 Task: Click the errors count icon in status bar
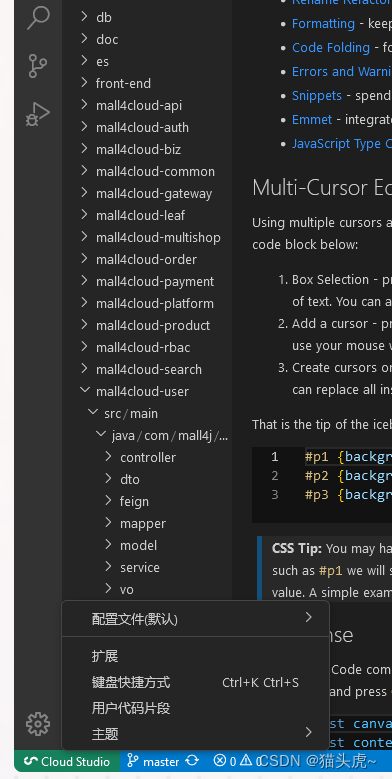(219, 761)
